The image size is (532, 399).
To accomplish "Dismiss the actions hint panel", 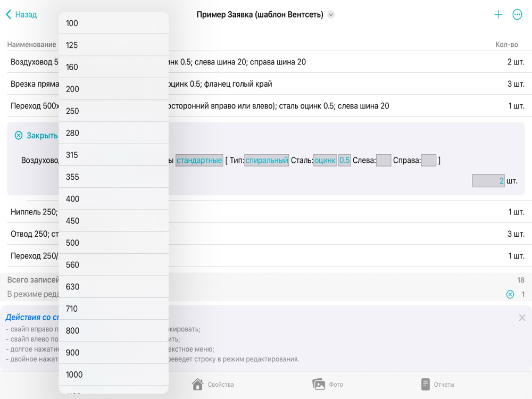I will pyautogui.click(x=522, y=318).
